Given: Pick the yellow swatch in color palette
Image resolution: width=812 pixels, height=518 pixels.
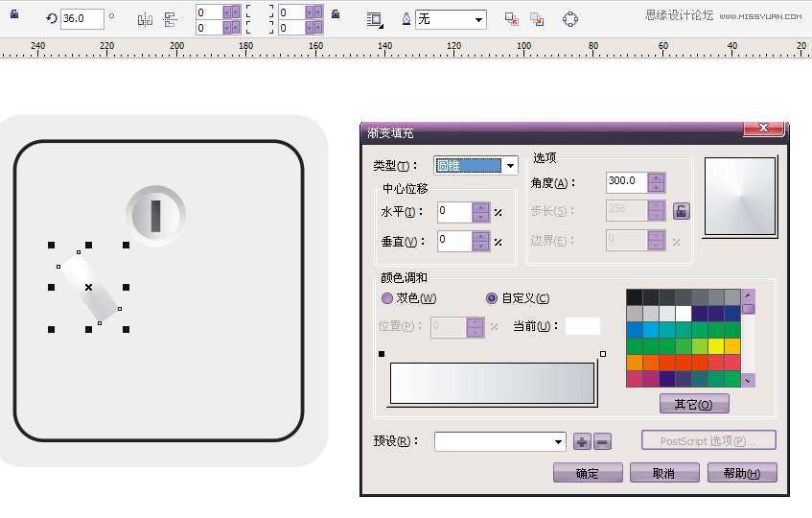Looking at the screenshot, I should tap(715, 345).
